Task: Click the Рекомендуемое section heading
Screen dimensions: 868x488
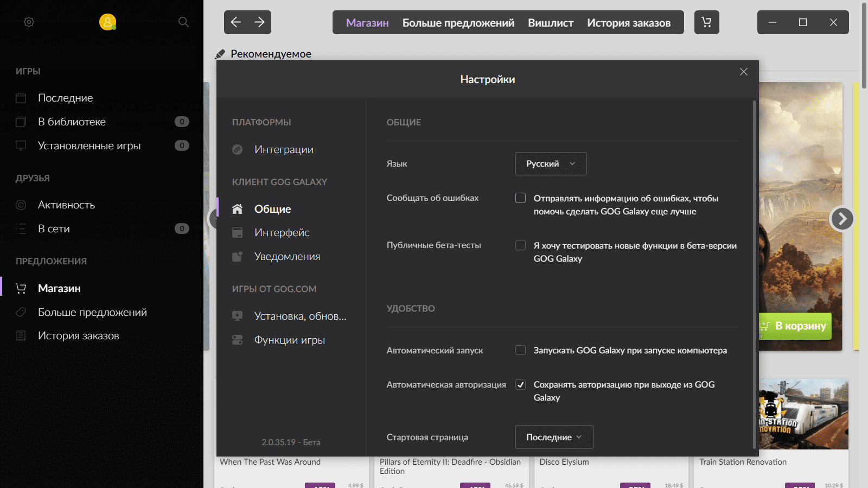Action: pos(271,54)
